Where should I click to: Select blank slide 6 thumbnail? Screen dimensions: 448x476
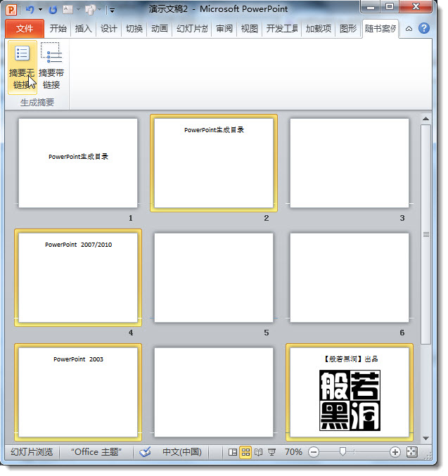click(350, 278)
